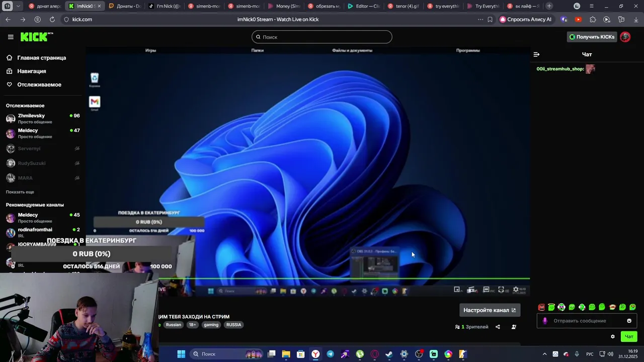Switch to the донат алерт tab

pyautogui.click(x=44, y=6)
